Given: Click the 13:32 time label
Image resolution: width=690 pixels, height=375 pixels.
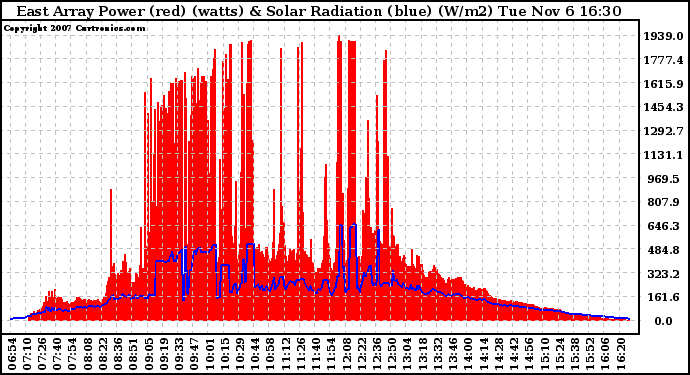Looking at the screenshot, I should (438, 354).
